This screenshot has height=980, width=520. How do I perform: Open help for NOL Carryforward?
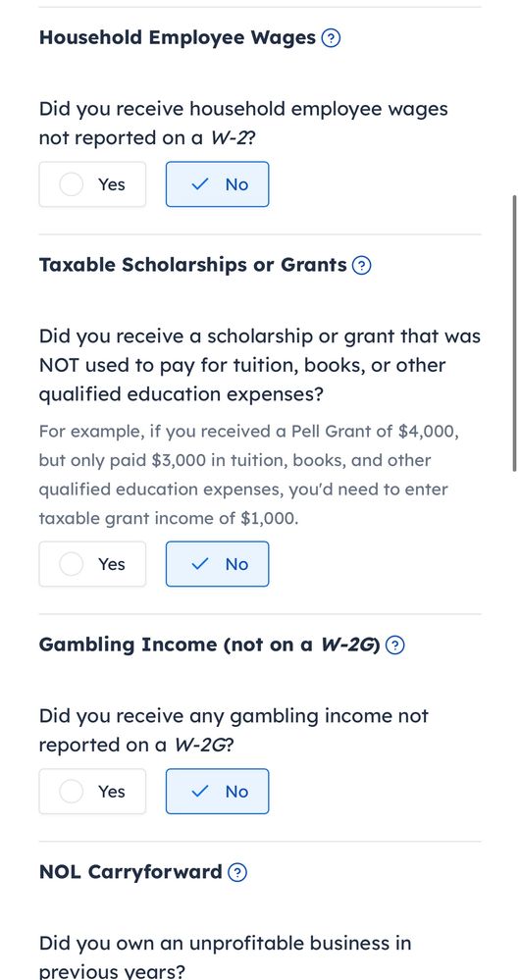[237, 872]
